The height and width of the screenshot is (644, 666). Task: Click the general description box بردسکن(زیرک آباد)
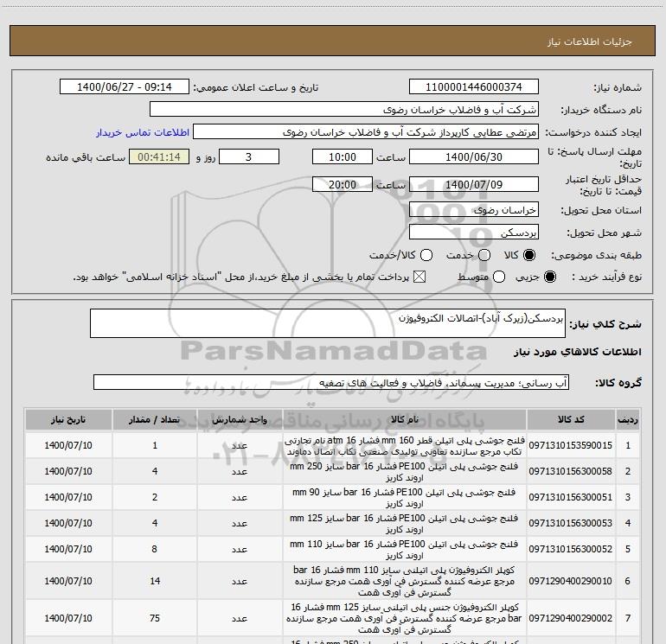pos(328,323)
